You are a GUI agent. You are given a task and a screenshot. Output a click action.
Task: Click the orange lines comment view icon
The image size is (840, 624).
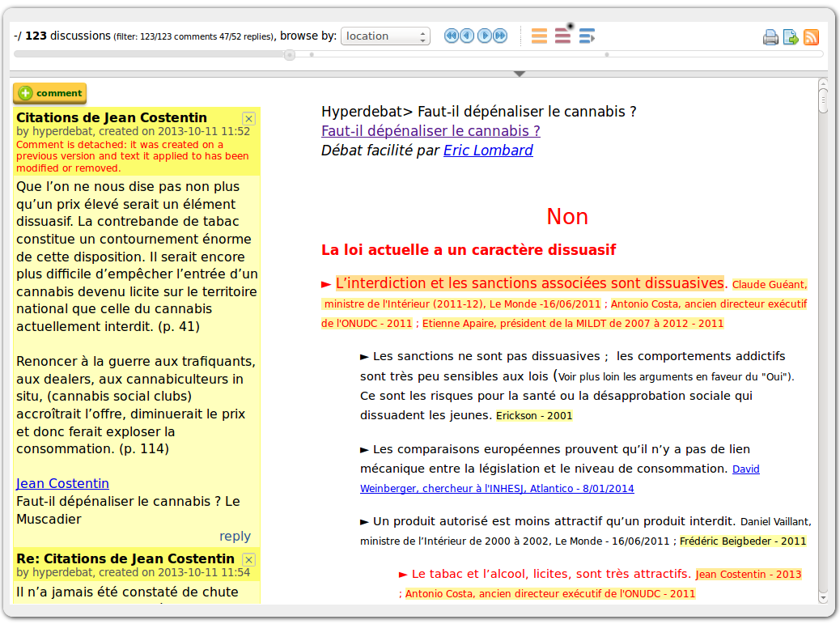[x=539, y=36]
